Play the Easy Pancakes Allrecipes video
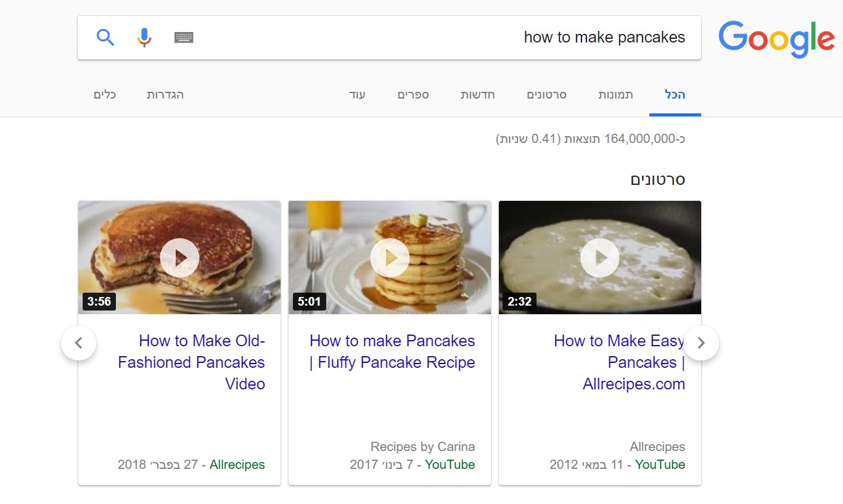 point(600,258)
